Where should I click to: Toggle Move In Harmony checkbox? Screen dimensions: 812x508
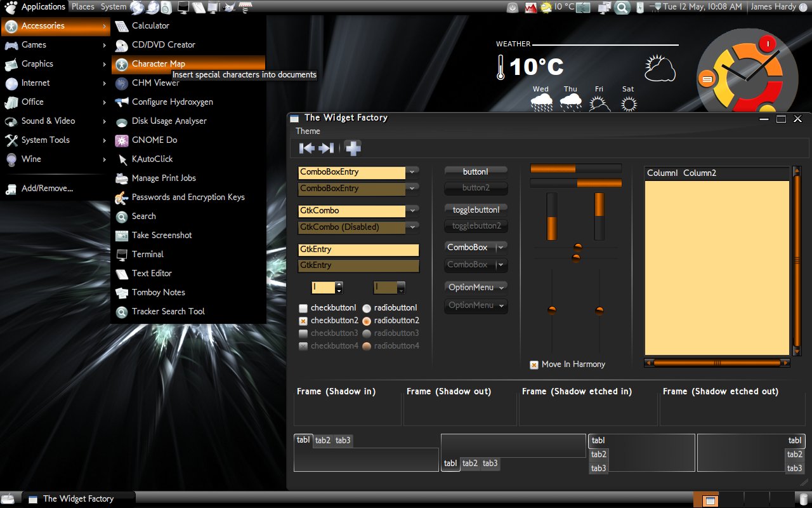click(x=534, y=364)
